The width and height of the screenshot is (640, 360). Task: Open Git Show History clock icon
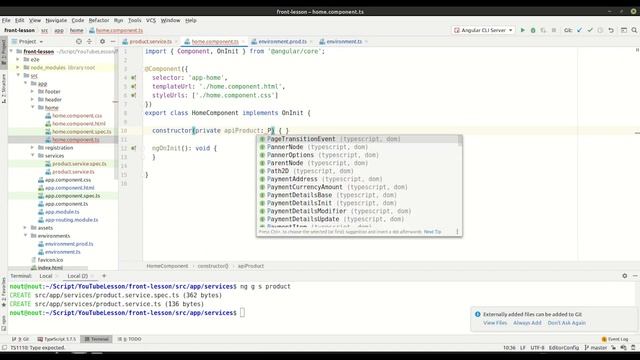pyautogui.click(x=600, y=30)
